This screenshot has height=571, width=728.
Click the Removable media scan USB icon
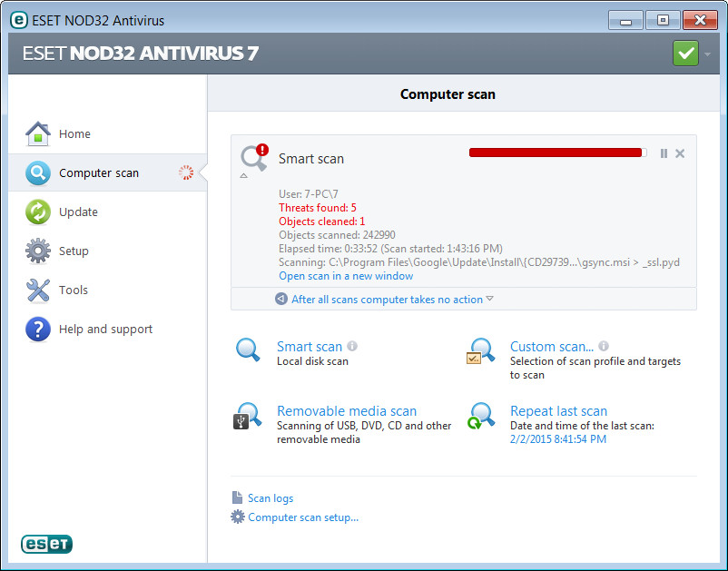247,416
